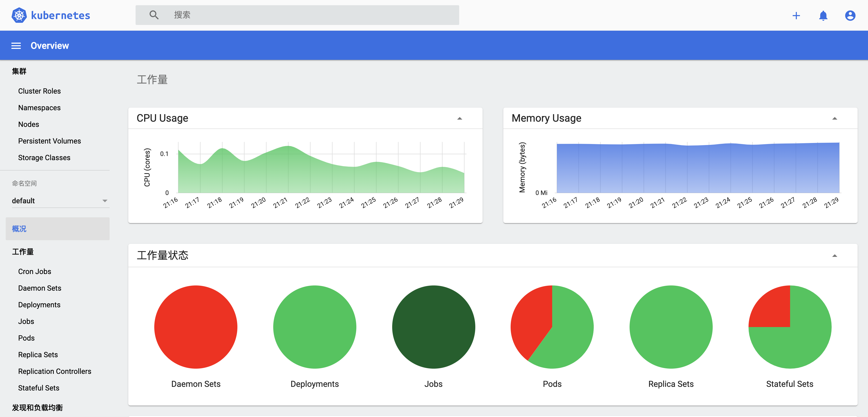Click the Daemon Sets red pie chart
868x417 pixels.
coord(196,327)
